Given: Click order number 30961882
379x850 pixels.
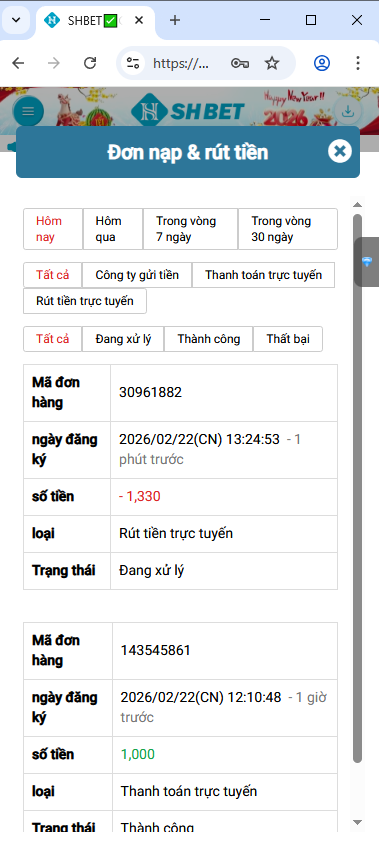Looking at the screenshot, I should [151, 392].
